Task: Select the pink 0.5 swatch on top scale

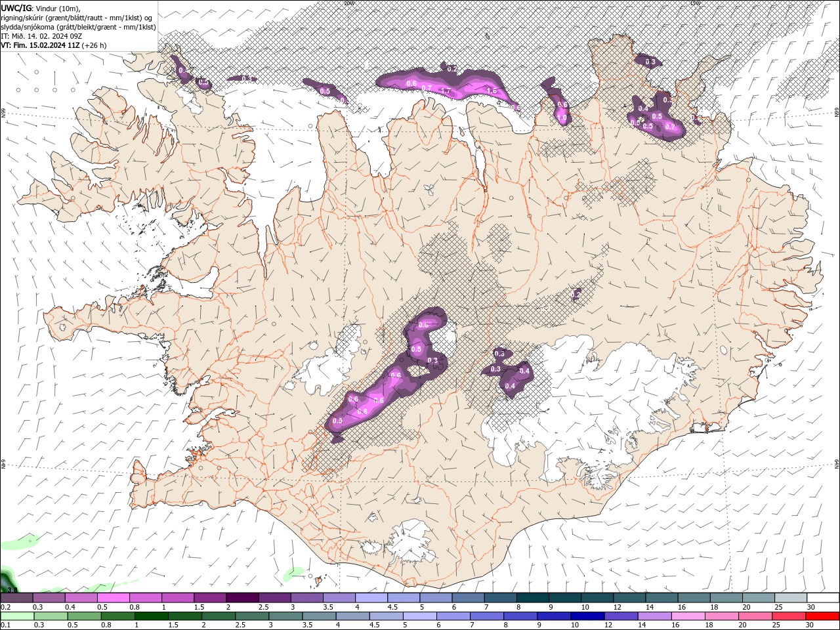Action: click(114, 597)
